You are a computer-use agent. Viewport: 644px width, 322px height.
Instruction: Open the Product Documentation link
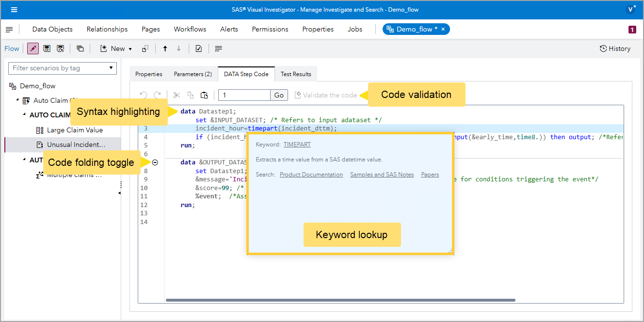click(x=311, y=175)
